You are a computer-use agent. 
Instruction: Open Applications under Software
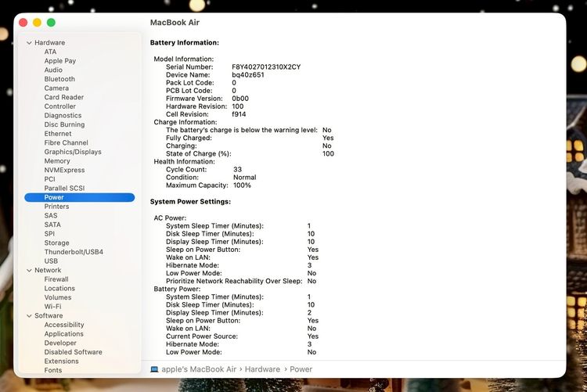[63, 334]
